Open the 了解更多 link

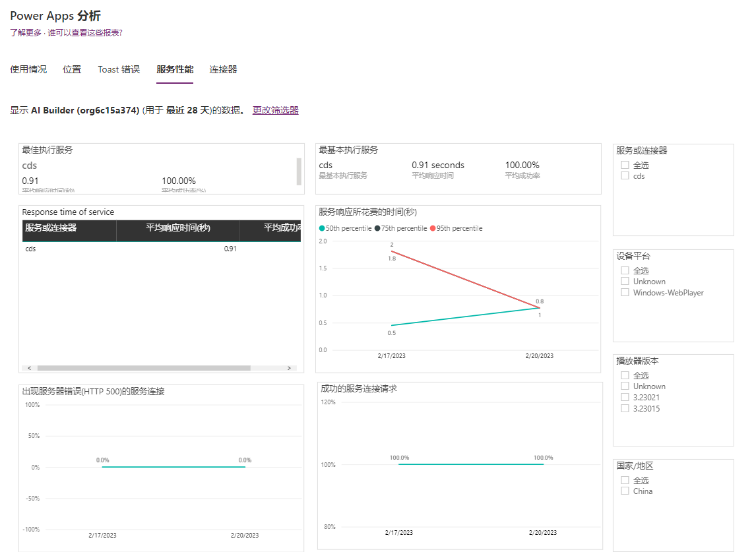(26, 33)
